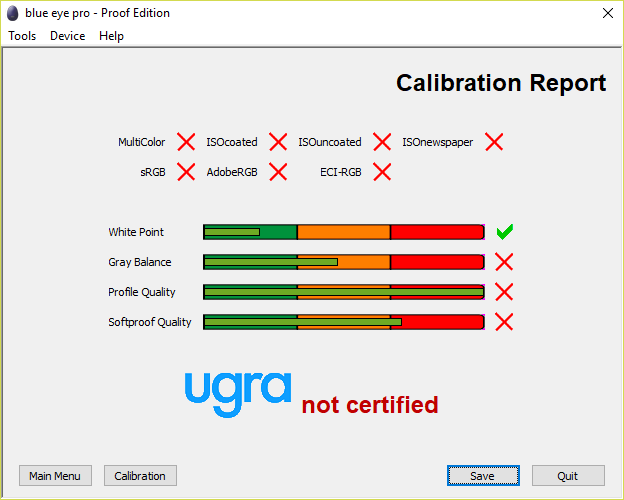The image size is (624, 500).
Task: Click the red X beside MultiColor
Action: (186, 142)
